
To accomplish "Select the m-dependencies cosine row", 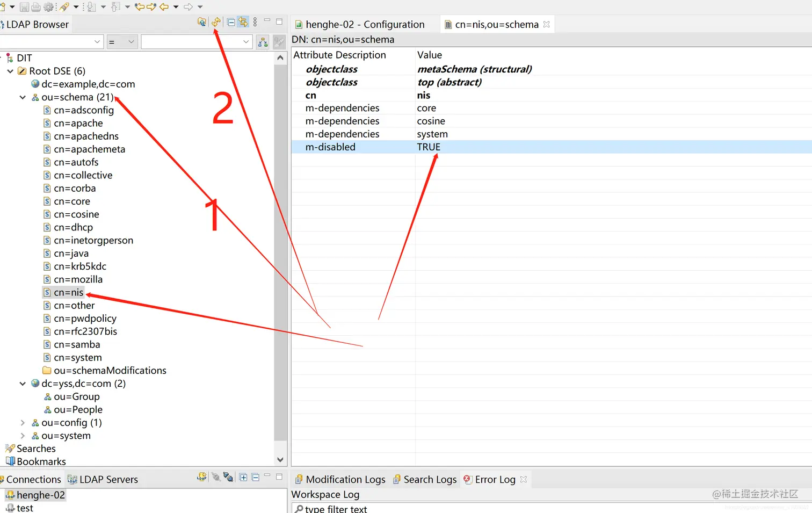I will [x=552, y=121].
